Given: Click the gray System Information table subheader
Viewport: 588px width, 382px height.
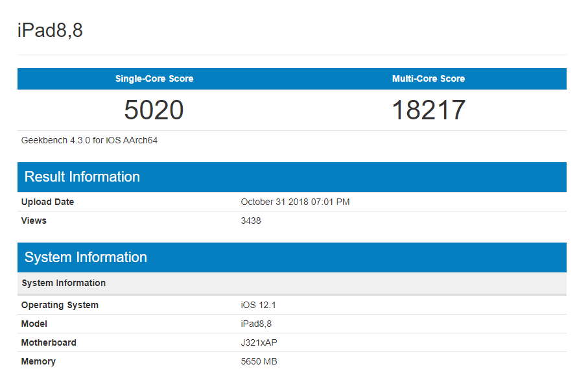Looking at the screenshot, I should (x=64, y=283).
